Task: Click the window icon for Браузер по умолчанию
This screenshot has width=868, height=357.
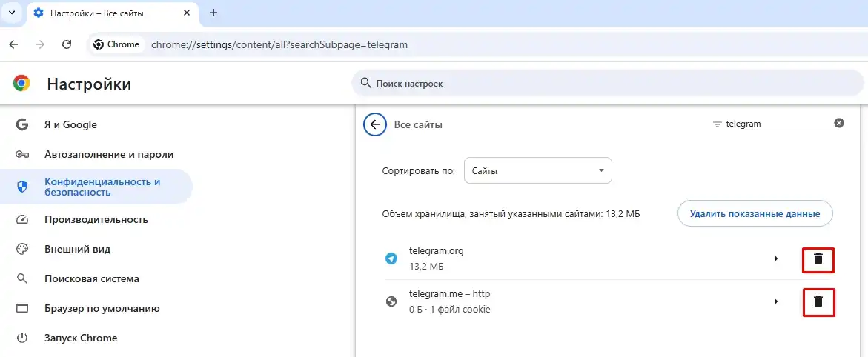Action: pos(22,308)
